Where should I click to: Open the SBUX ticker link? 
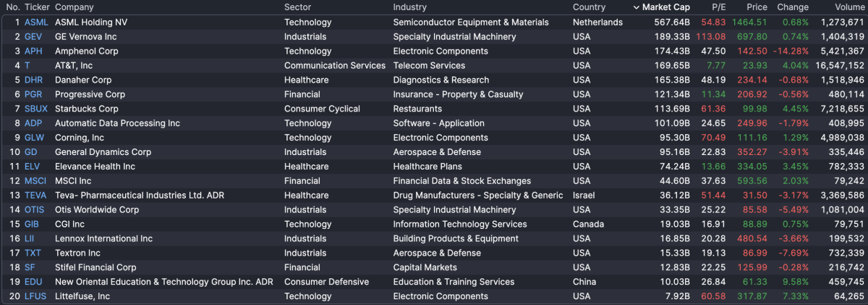[36, 109]
